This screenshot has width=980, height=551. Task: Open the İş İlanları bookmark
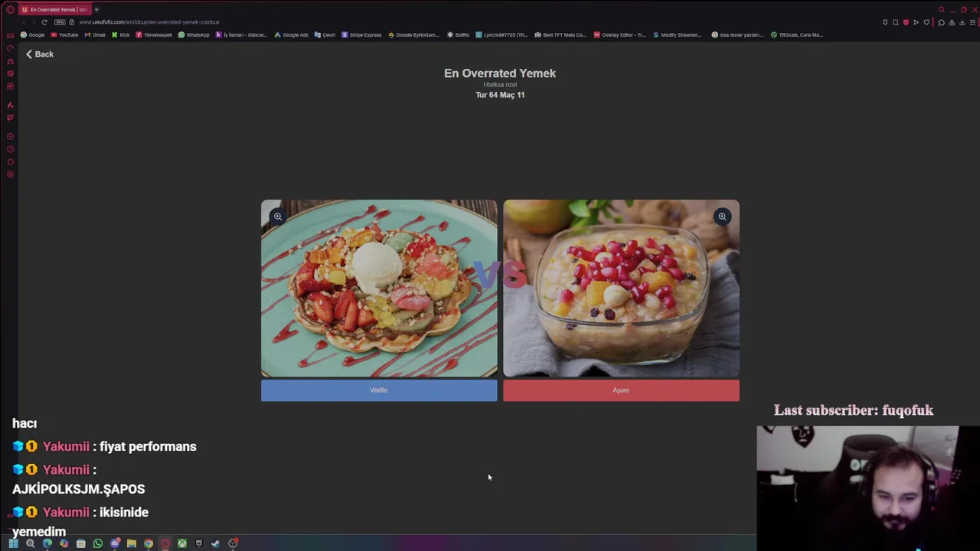tap(241, 34)
